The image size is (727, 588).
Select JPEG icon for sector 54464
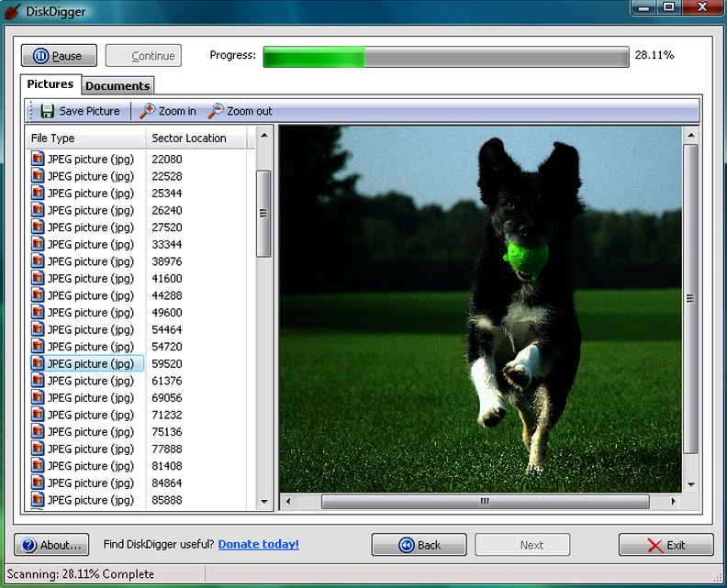38,329
